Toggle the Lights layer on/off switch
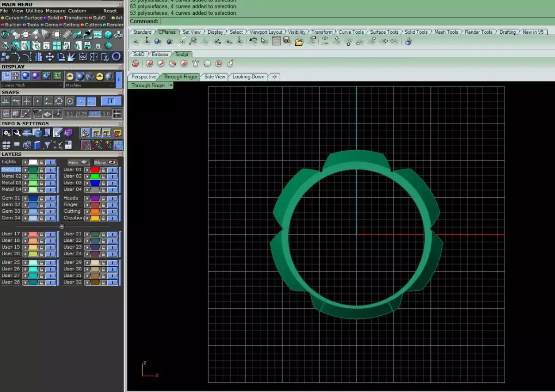 tap(51, 162)
